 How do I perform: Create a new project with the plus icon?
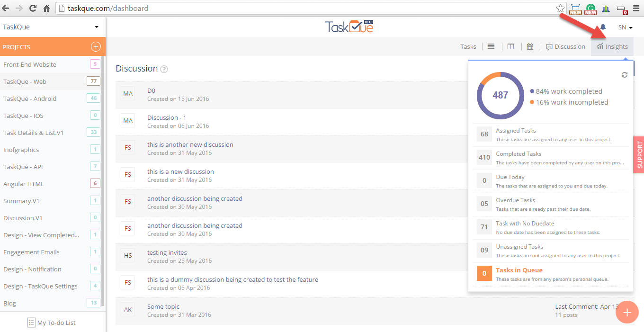click(x=95, y=46)
